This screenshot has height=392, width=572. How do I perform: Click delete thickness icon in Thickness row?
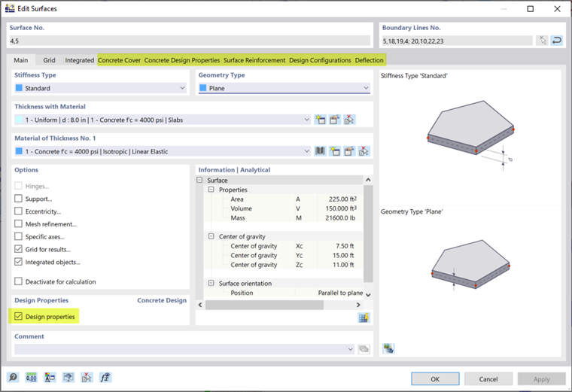(349, 120)
